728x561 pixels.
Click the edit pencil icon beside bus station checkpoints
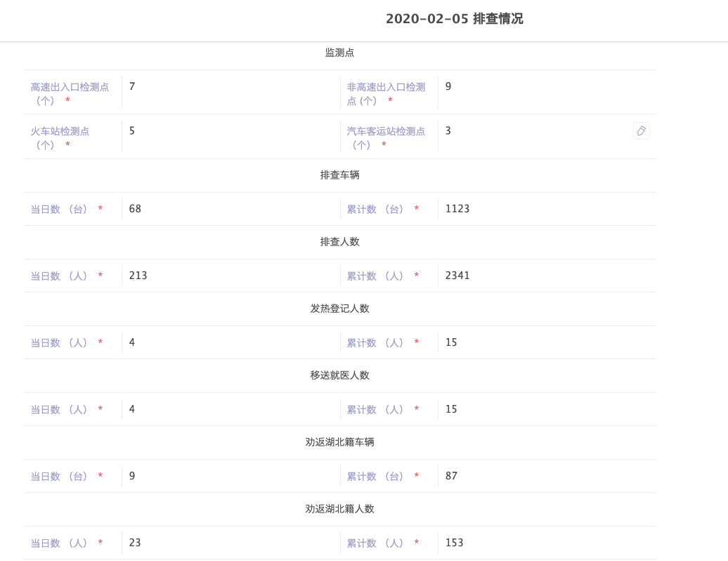click(641, 131)
